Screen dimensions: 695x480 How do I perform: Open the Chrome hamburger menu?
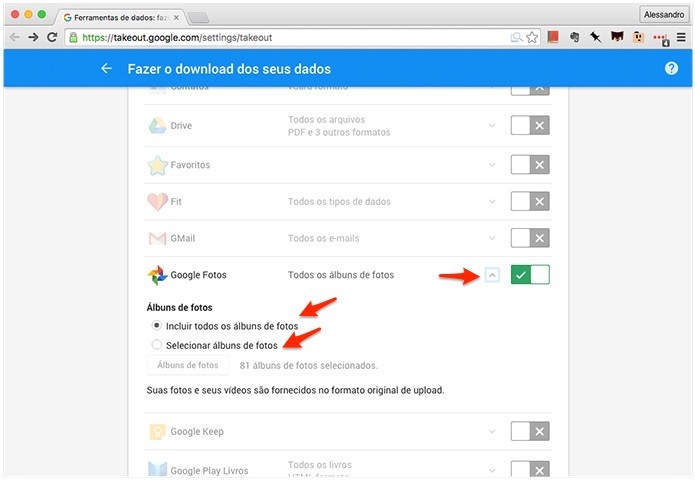click(x=682, y=37)
